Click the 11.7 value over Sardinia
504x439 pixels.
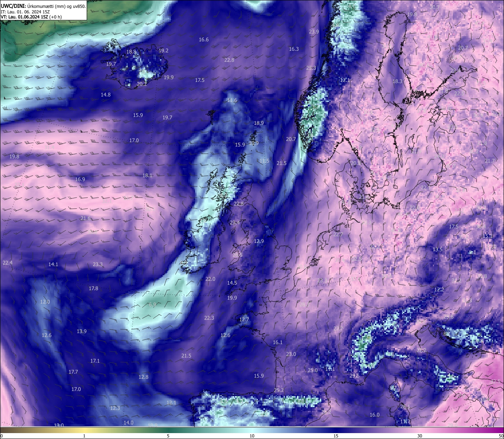405,422
